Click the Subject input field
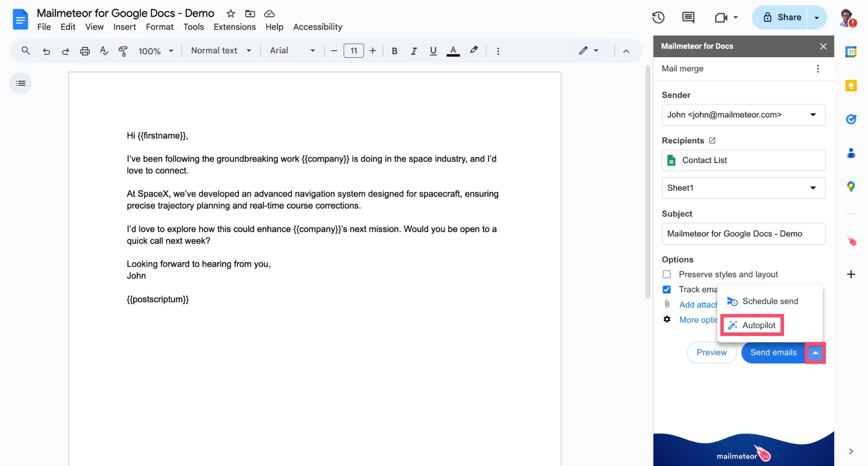The height and width of the screenshot is (466, 868). click(743, 234)
